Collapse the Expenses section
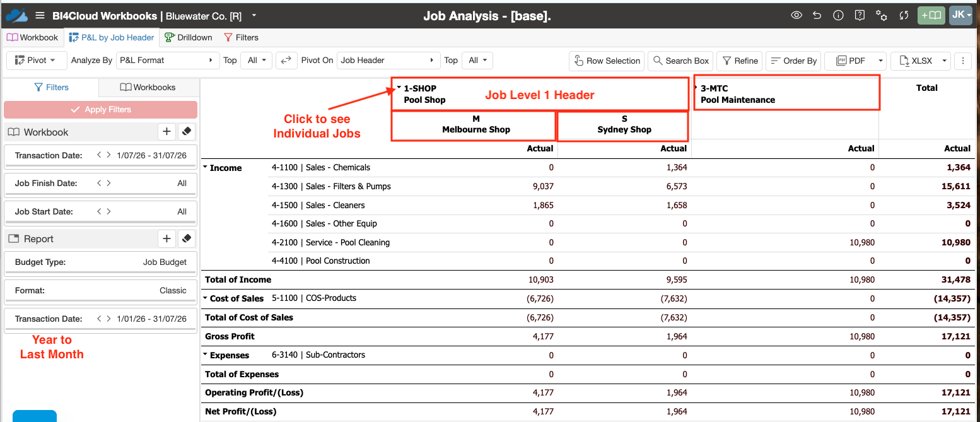Image resolution: width=980 pixels, height=422 pixels. 206,355
